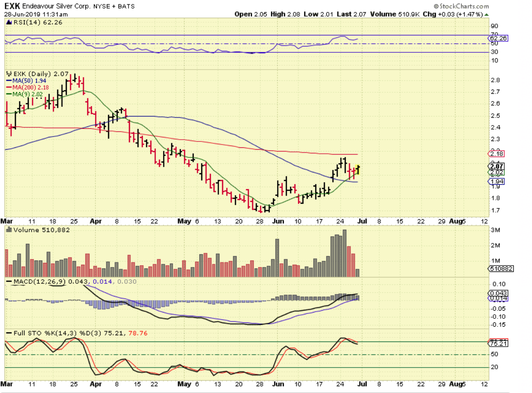The image size is (532, 393).
Task: Click the NYSE + BATS exchange label
Action: pyautogui.click(x=114, y=6)
